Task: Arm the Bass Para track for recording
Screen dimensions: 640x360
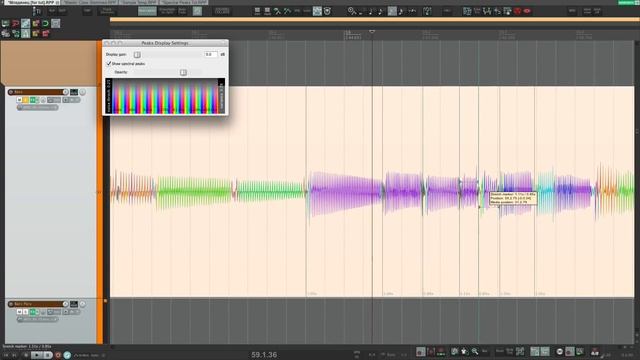Action: click(x=11, y=304)
